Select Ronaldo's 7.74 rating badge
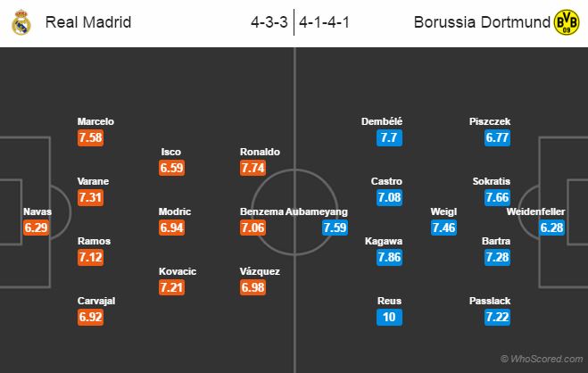 point(253,168)
